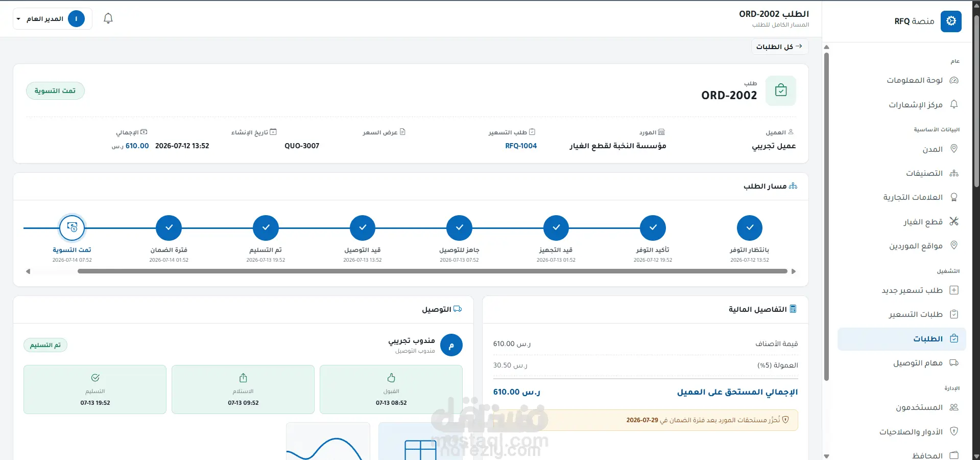This screenshot has height=460, width=980.
Task: Click the طلبات التسعير clipboard icon
Action: point(953,314)
